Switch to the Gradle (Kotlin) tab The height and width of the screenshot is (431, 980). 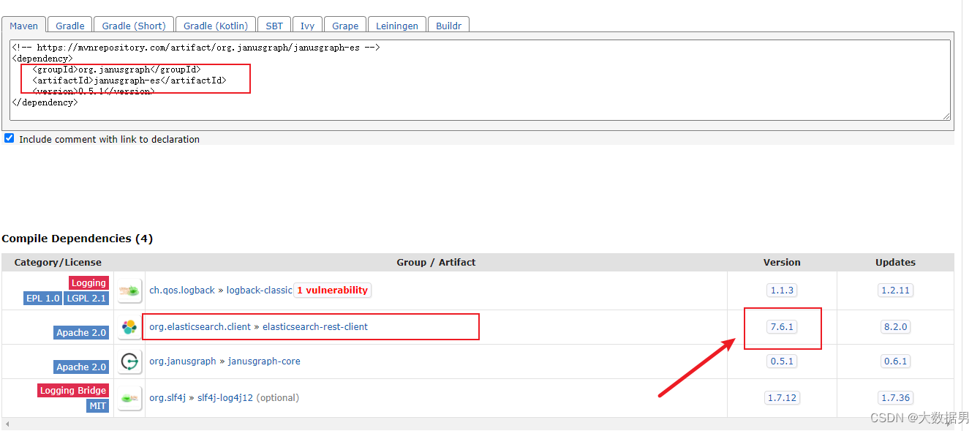(216, 25)
